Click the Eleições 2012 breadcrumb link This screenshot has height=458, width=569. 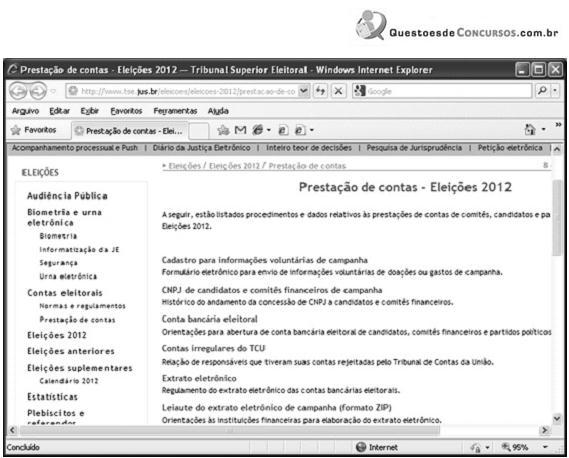coord(234,166)
